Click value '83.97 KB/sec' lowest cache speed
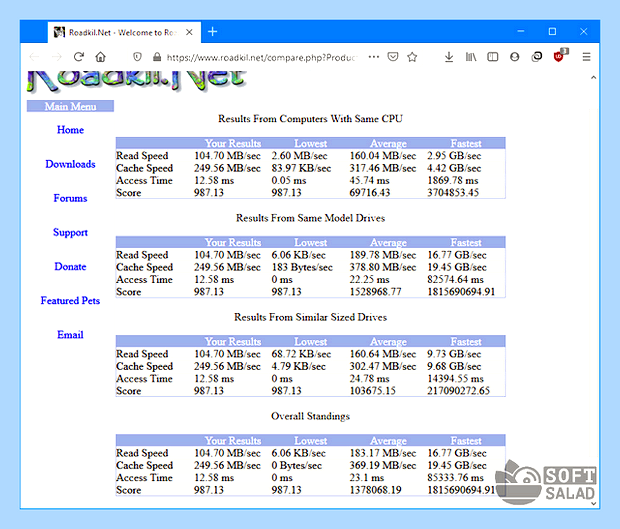 [x=301, y=168]
